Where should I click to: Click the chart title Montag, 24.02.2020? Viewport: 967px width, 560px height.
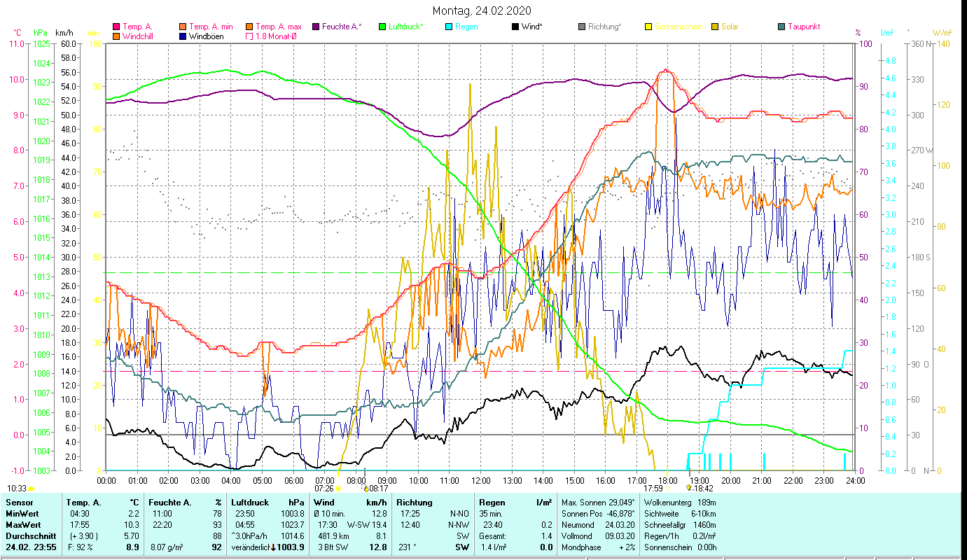pyautogui.click(x=482, y=10)
